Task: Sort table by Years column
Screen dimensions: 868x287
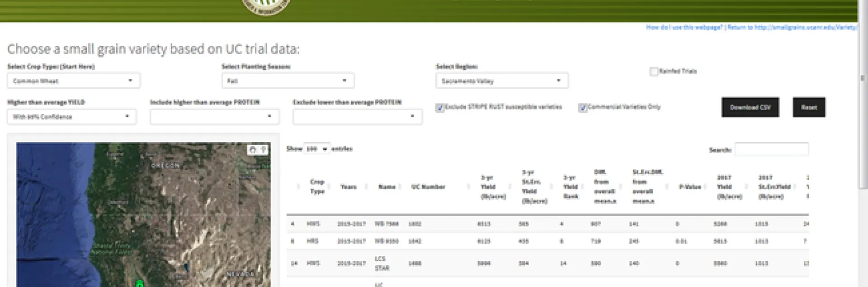Action: tap(348, 187)
